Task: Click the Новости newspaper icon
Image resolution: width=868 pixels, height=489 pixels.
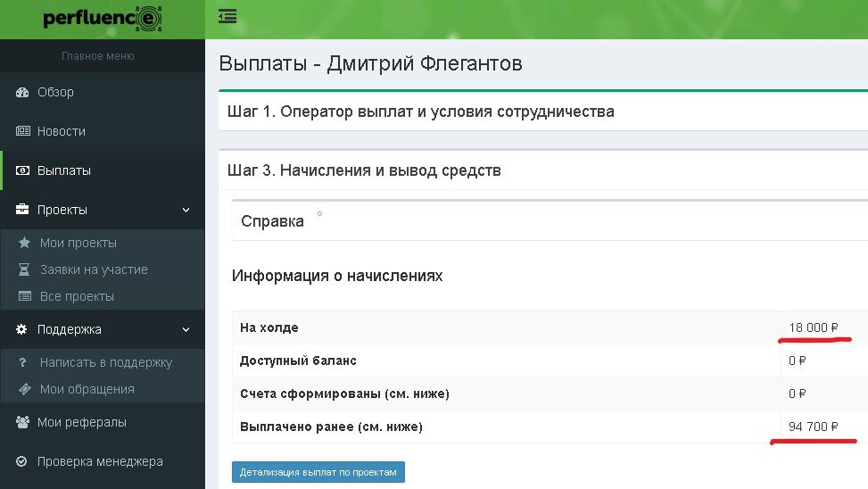Action: pos(22,131)
